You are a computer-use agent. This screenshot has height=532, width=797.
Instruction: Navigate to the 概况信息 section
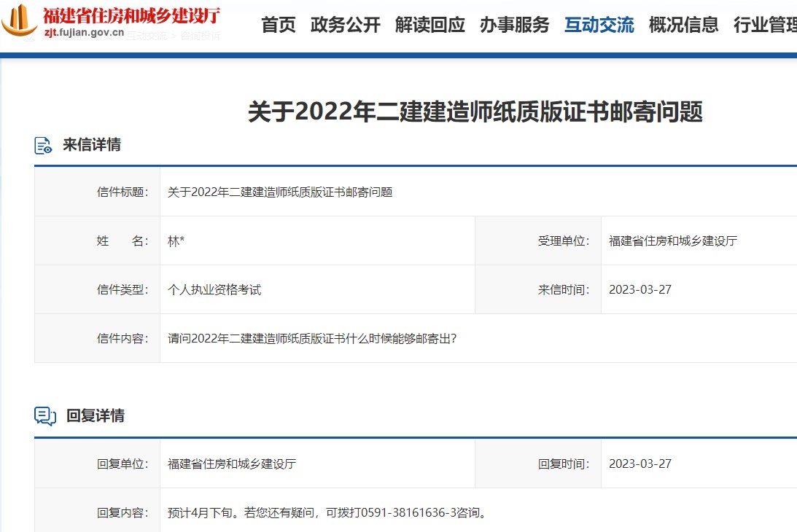(683, 25)
